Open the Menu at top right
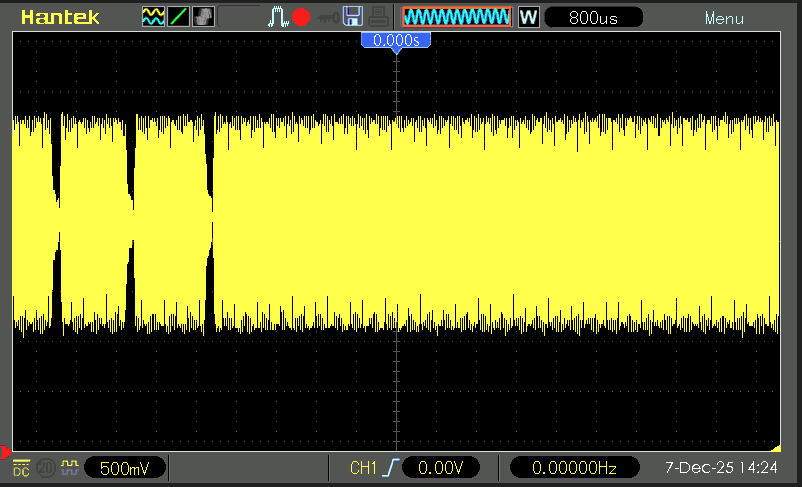802x487 pixels. pyautogui.click(x=723, y=18)
